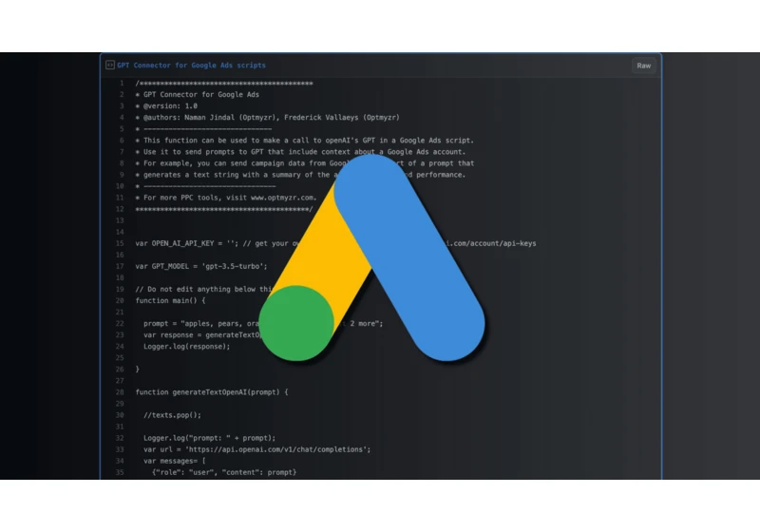
Task: Click the 'var url = https://api.openai.com' line
Action: point(256,449)
